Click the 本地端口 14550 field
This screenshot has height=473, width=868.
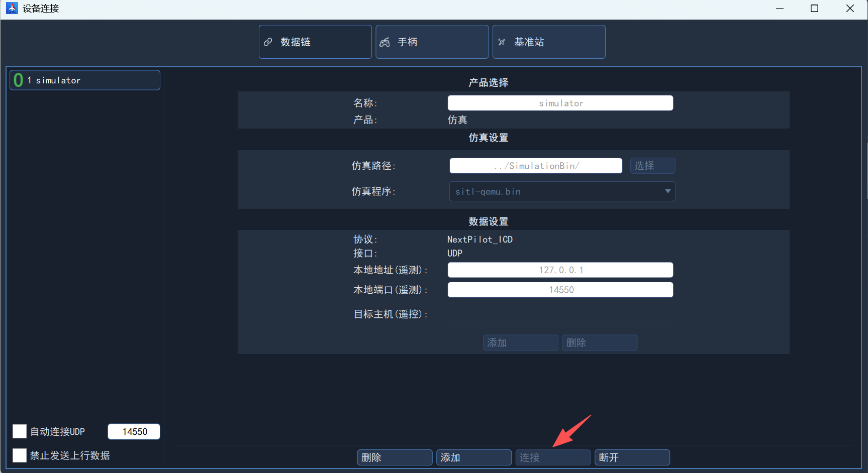560,290
